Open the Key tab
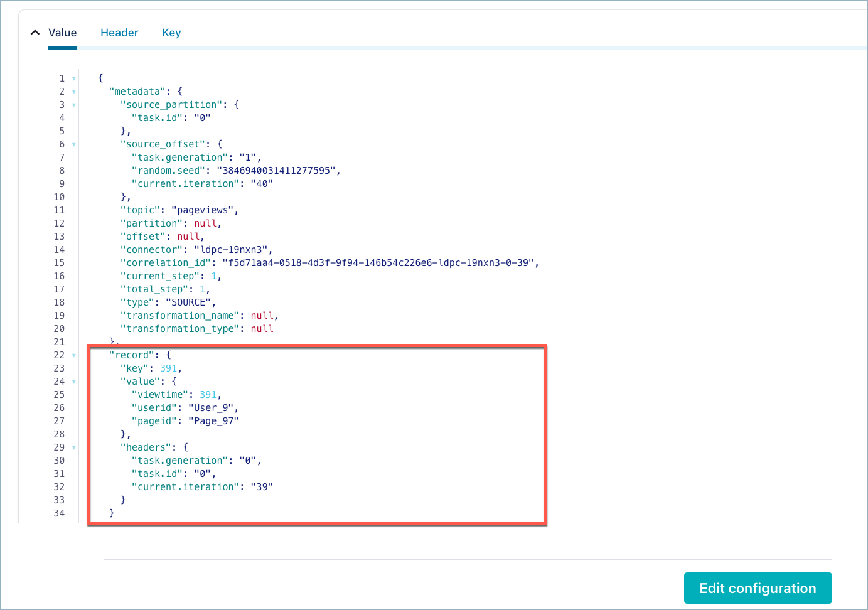The width and height of the screenshot is (868, 610). [x=171, y=33]
